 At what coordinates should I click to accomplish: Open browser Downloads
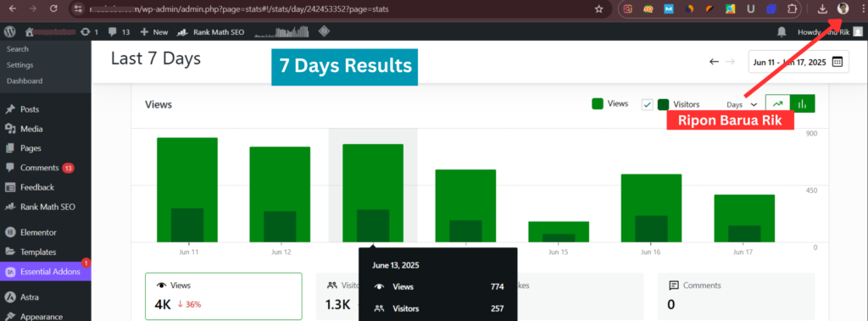tap(822, 8)
